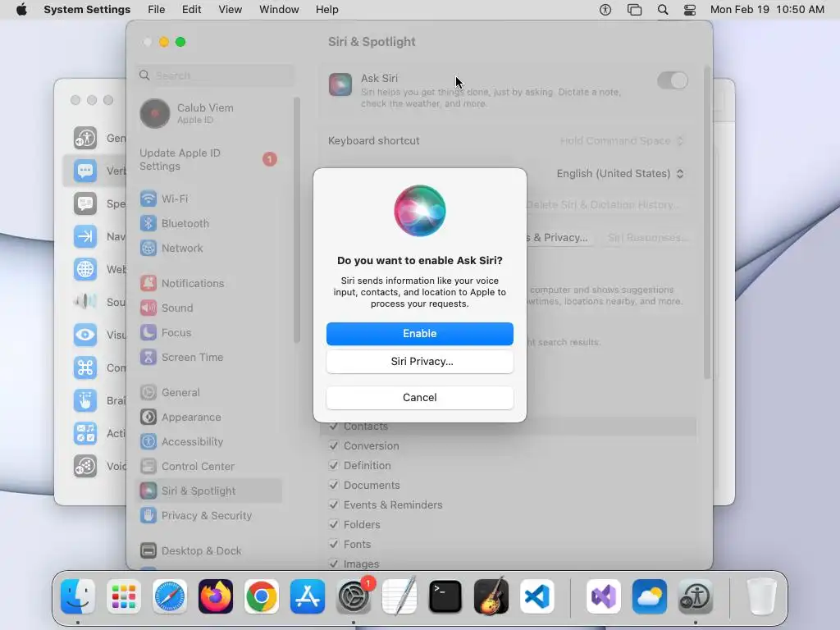Select Verbosity icon in background window

85,171
